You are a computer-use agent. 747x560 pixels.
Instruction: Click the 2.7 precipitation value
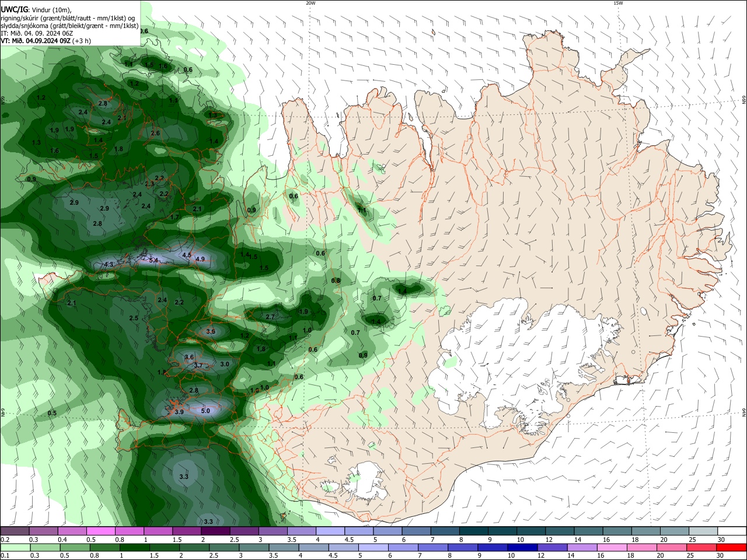pos(270,317)
